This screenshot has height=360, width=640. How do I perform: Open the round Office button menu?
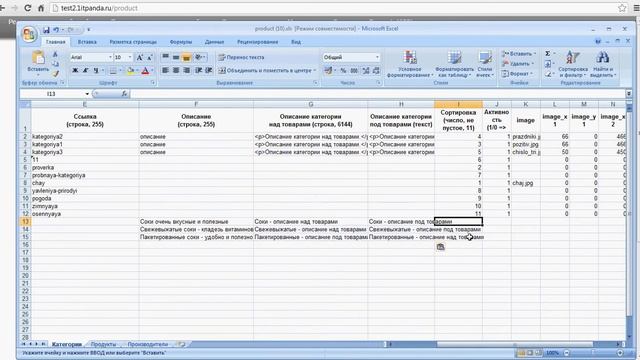(29, 34)
